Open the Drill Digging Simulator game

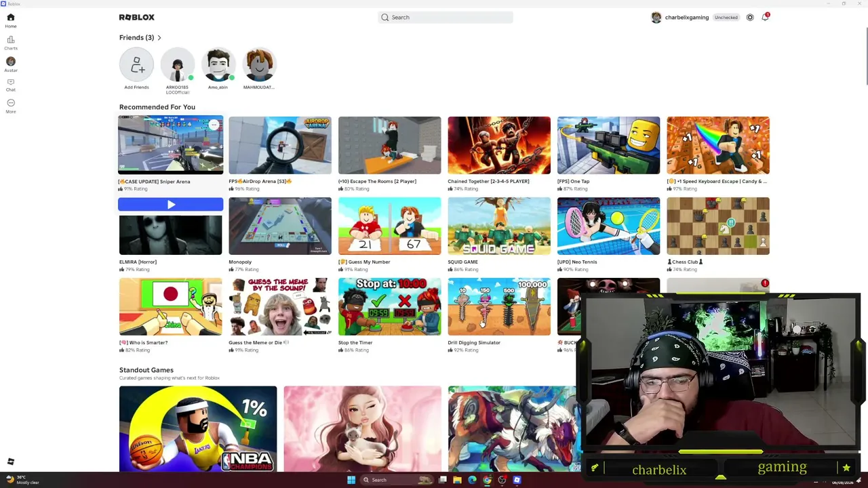tap(499, 306)
